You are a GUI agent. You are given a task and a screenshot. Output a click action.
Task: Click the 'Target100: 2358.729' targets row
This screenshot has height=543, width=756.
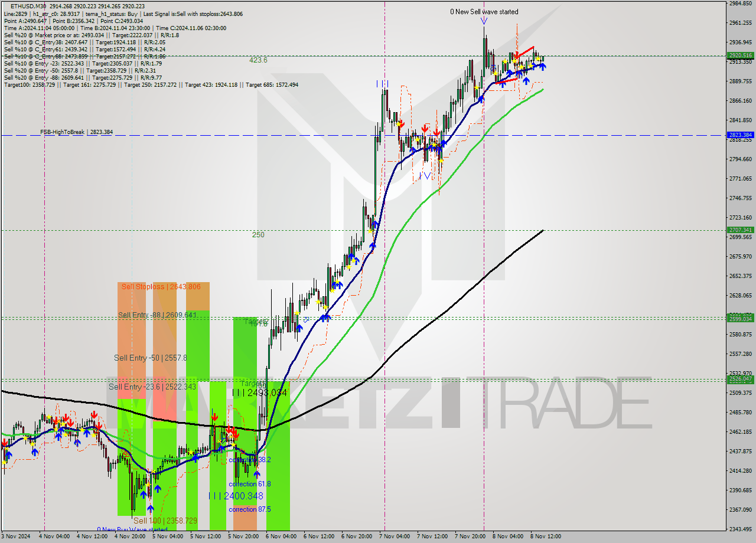[x=151, y=85]
